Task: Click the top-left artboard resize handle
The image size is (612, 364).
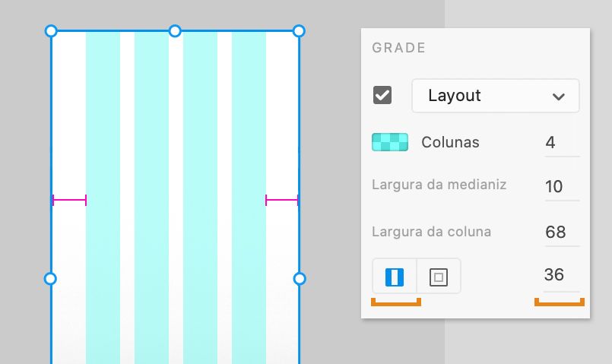Action: (x=51, y=31)
